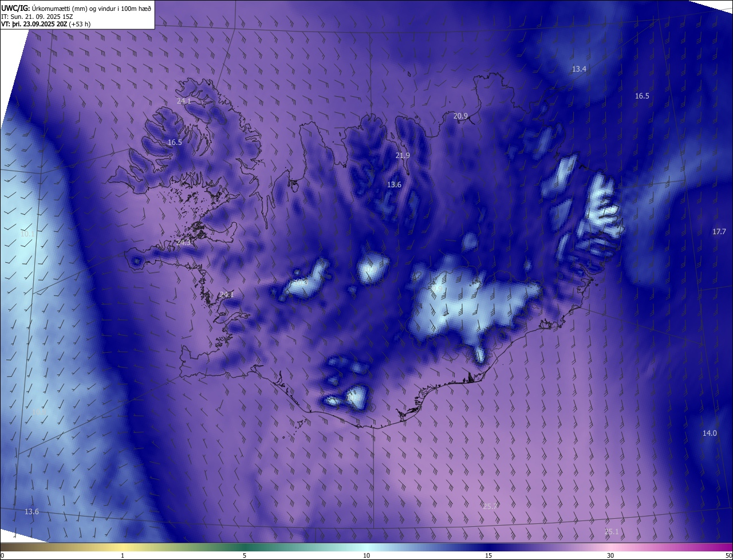Click the 16.5 value over the northeast sea
The image size is (733, 560).
coord(642,96)
